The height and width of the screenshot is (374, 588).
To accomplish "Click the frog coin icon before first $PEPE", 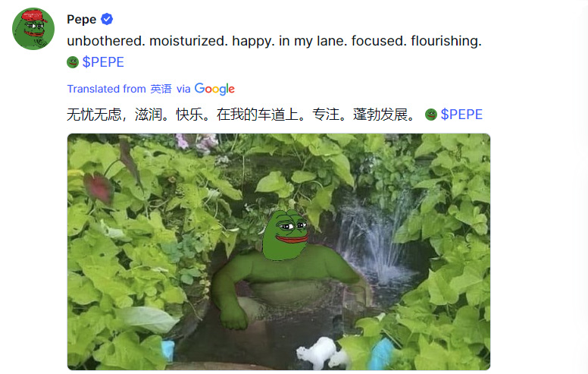I will 73,62.
